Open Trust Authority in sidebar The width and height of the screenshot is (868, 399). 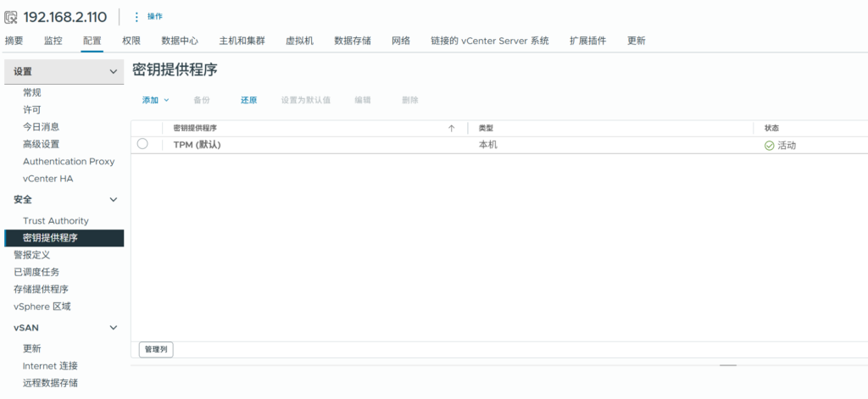pos(55,221)
